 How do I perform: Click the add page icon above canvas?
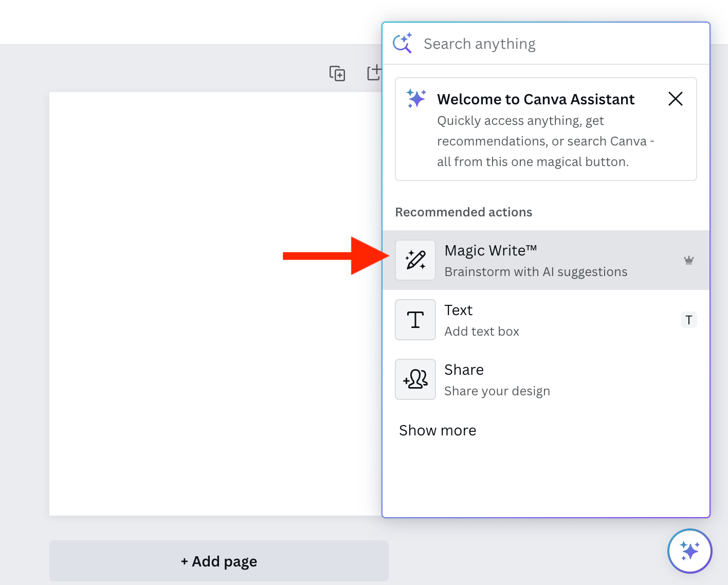374,73
